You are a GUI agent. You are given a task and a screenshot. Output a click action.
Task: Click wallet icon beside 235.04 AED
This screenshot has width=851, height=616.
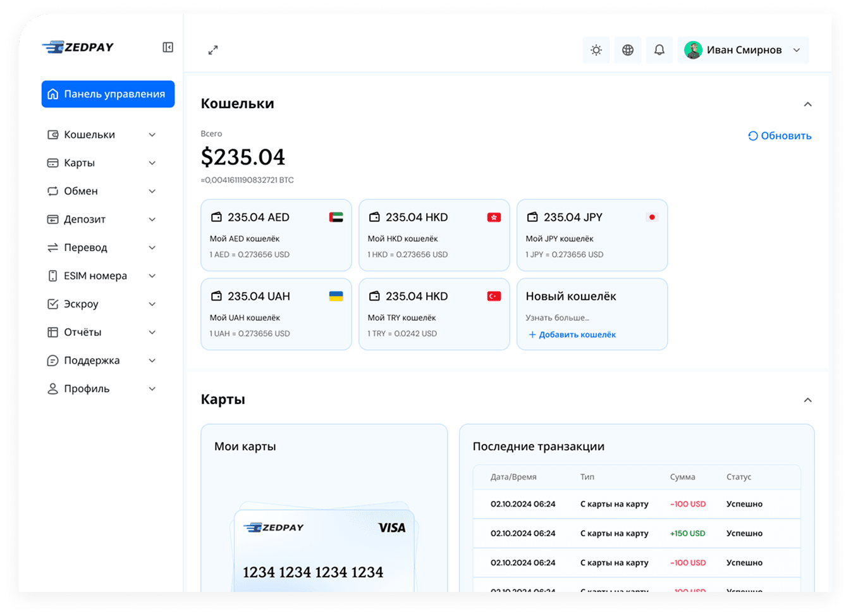(216, 217)
